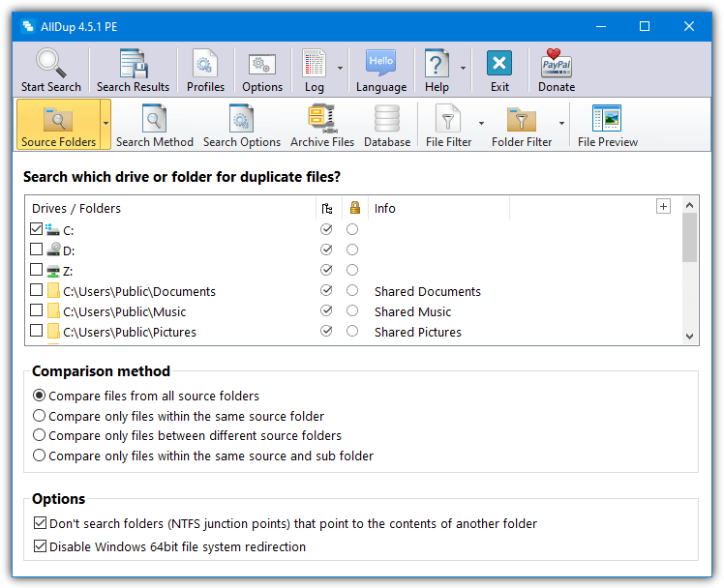
Task: Click the plus button above folder list
Action: click(x=663, y=206)
